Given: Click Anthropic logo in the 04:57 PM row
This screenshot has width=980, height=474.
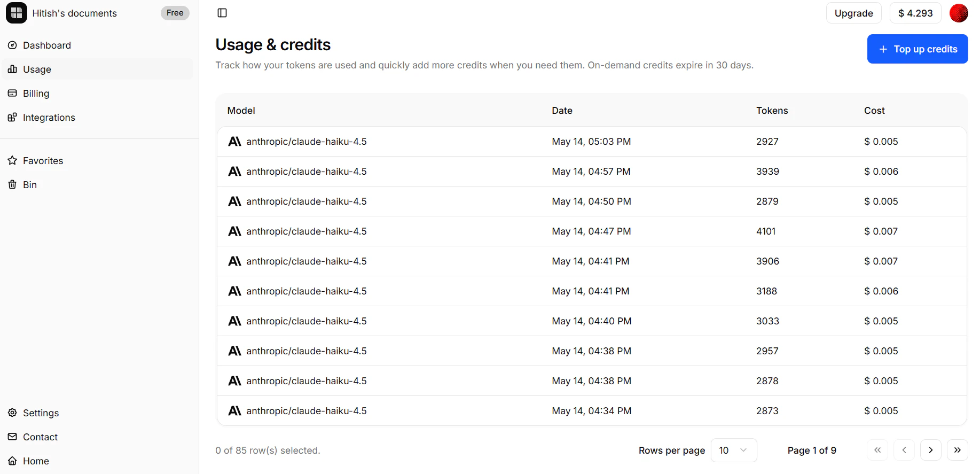Looking at the screenshot, I should point(234,172).
